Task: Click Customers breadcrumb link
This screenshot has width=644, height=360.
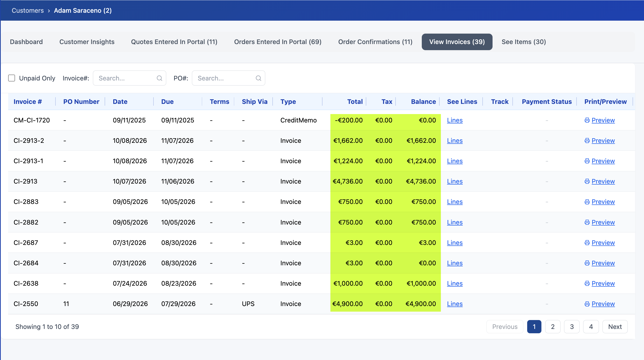Action: 28,10
